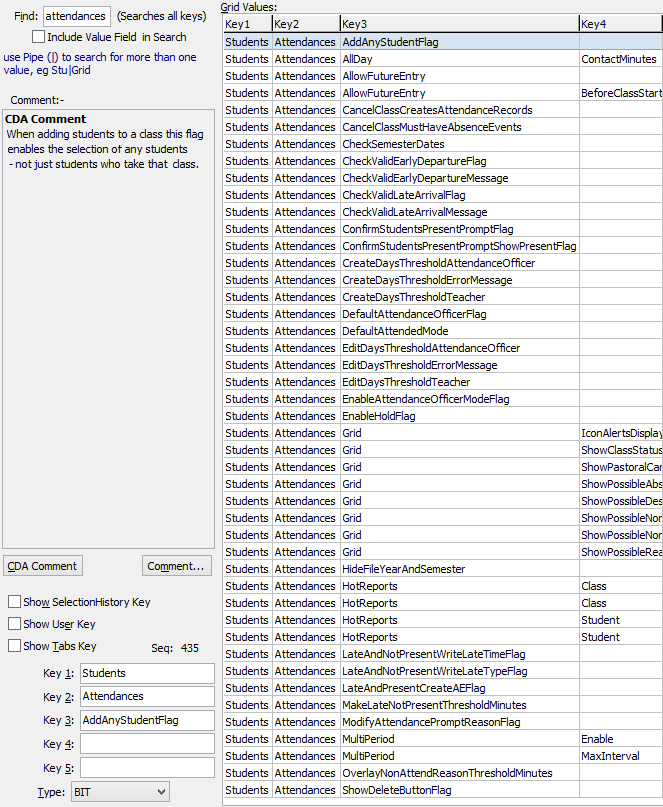663x807 pixels.
Task: Enable Include Value Field in Search checkbox
Action: pyautogui.click(x=39, y=37)
